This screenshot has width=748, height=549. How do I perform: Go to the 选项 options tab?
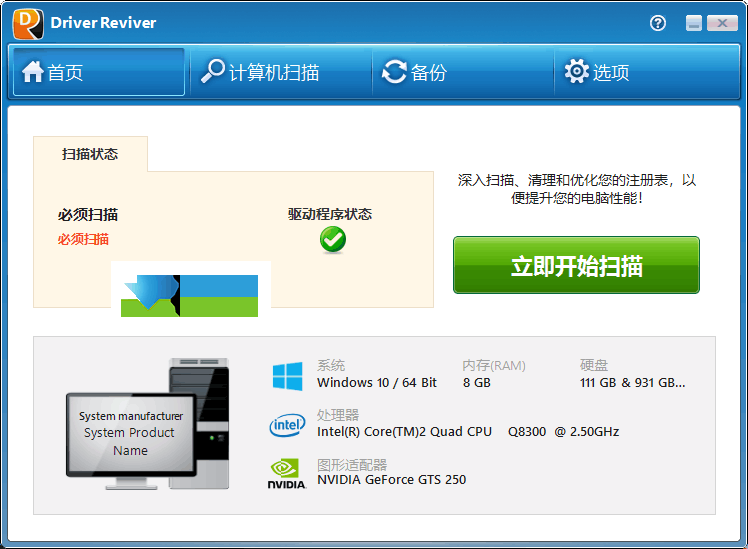coord(646,72)
